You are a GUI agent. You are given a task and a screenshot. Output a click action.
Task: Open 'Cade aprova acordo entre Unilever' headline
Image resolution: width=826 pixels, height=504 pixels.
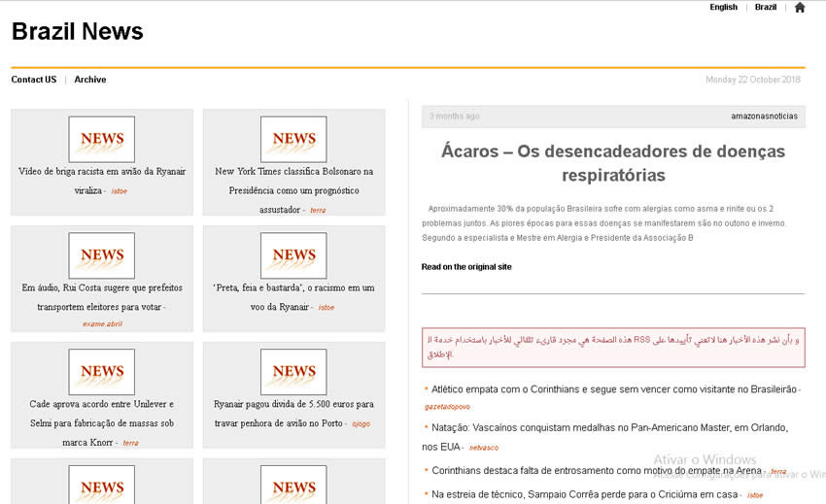tap(102, 422)
